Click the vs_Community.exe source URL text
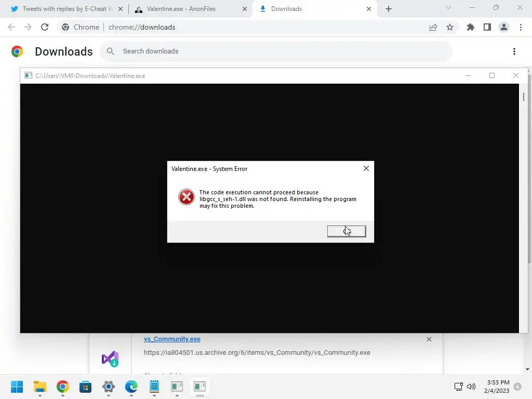532x399 pixels. point(257,353)
